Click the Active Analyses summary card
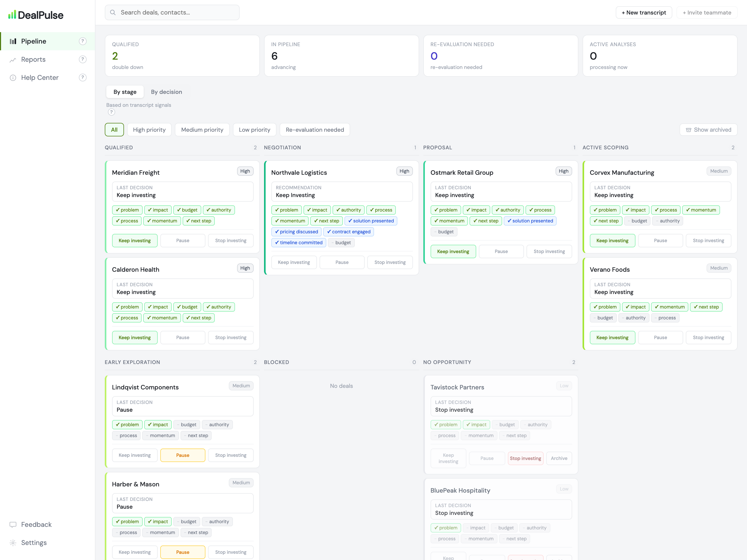The width and height of the screenshot is (747, 560). point(660,56)
